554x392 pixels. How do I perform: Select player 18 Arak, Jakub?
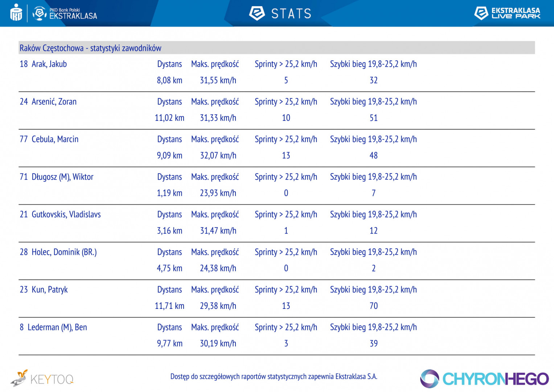(x=43, y=64)
